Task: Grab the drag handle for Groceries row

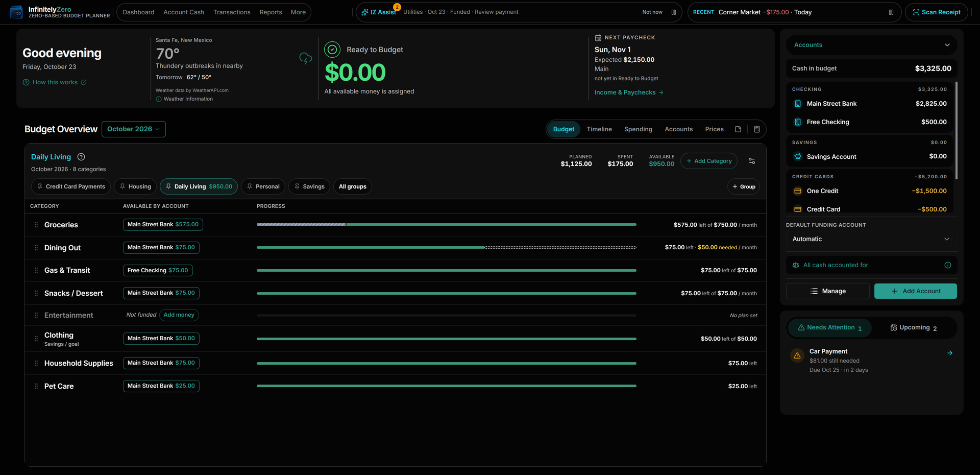Action: point(36,225)
